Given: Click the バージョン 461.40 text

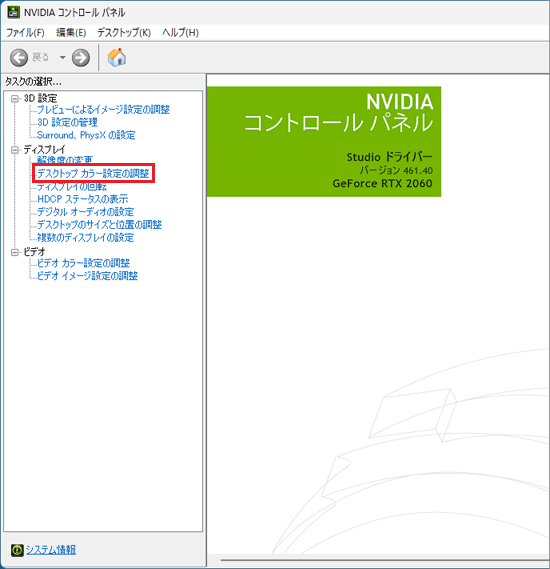Looking at the screenshot, I should [396, 170].
